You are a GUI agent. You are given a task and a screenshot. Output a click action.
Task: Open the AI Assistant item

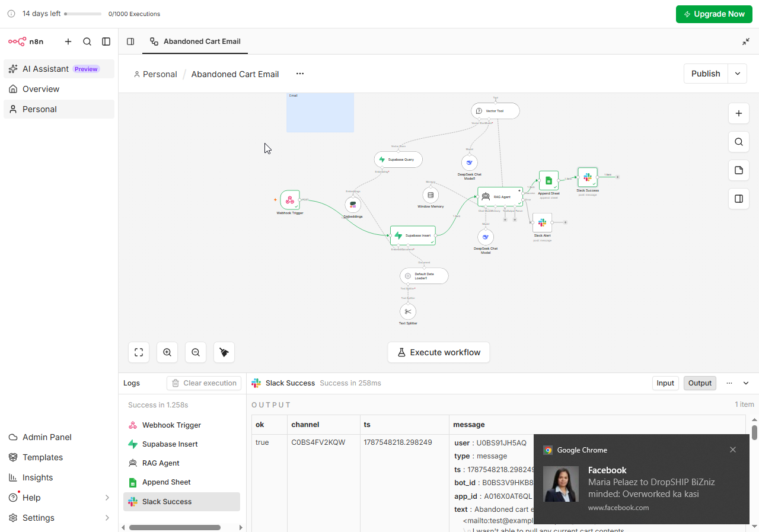pyautogui.click(x=59, y=69)
